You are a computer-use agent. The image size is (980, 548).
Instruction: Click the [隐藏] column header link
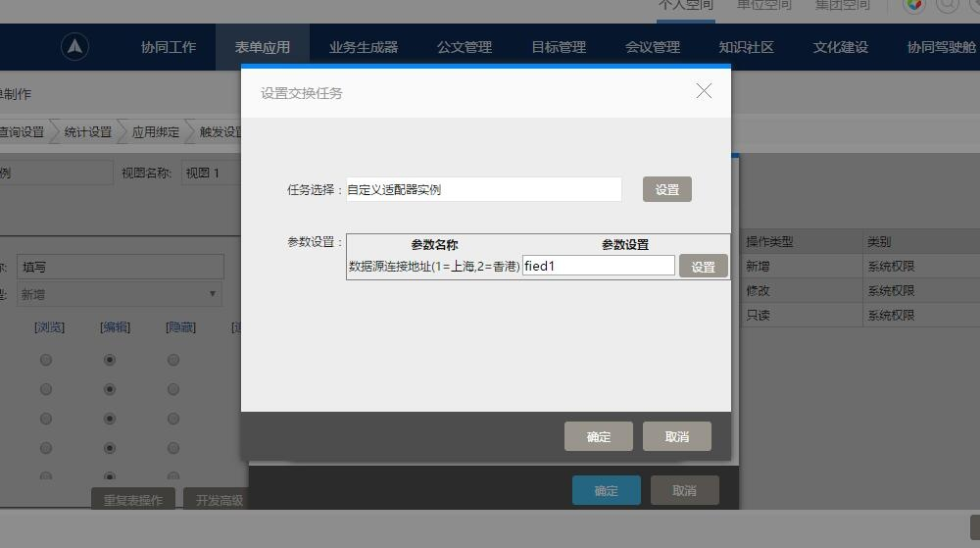[x=180, y=326]
